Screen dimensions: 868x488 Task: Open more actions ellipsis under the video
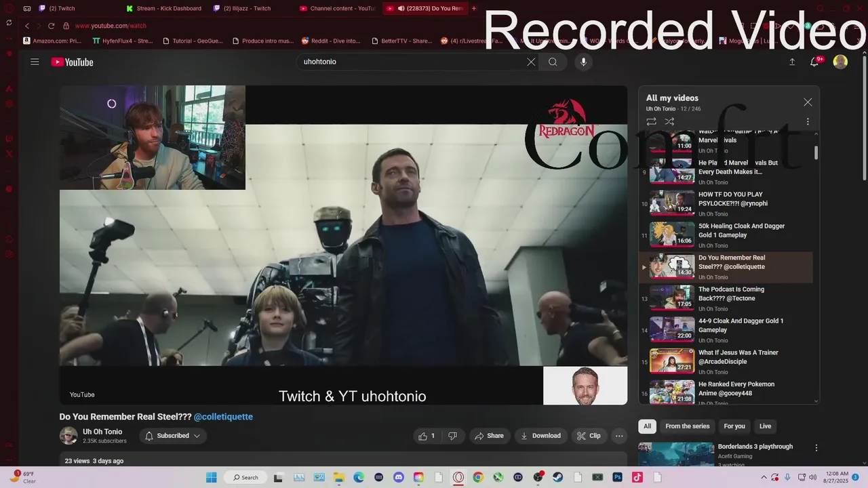pos(619,436)
